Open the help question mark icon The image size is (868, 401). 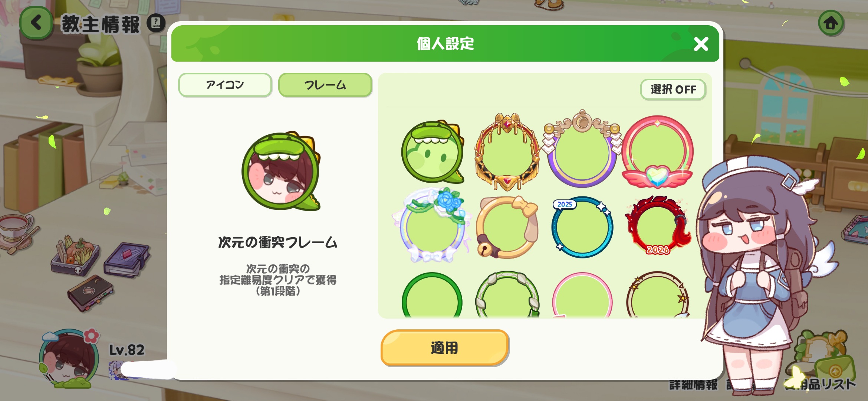(x=156, y=23)
